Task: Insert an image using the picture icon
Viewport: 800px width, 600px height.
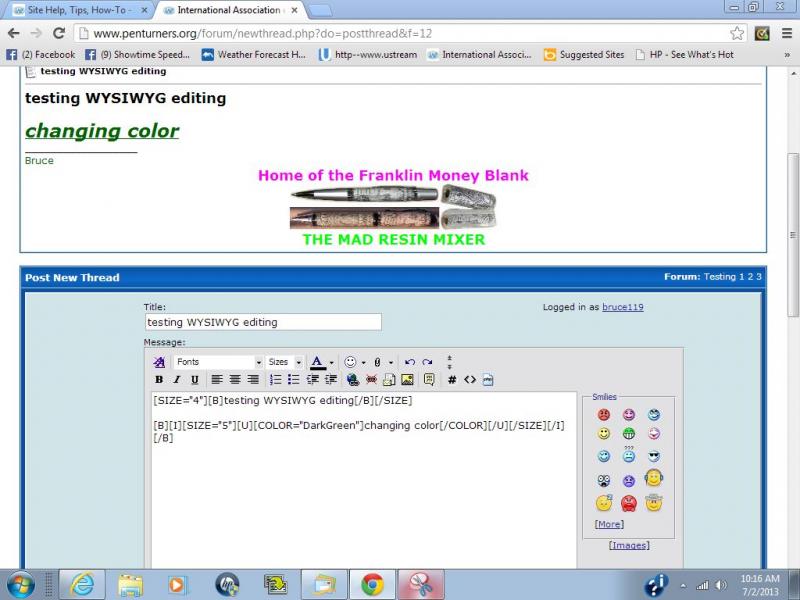Action: click(x=407, y=380)
